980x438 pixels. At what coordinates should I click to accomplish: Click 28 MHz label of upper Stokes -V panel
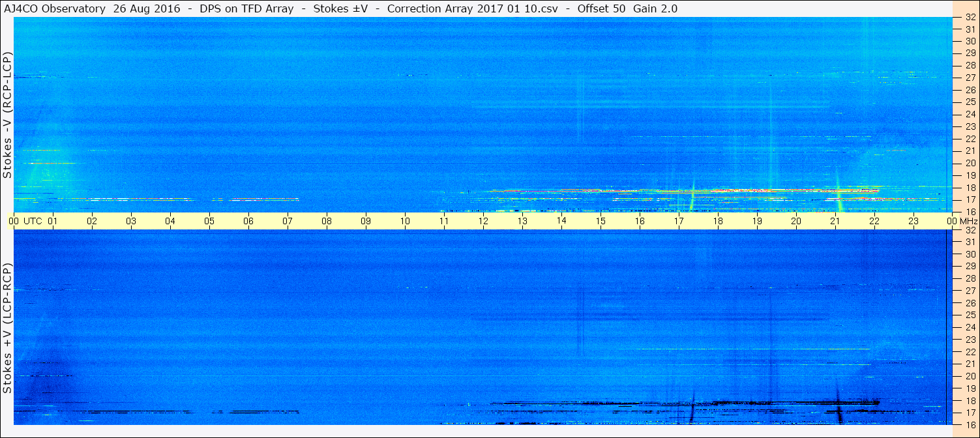point(970,66)
